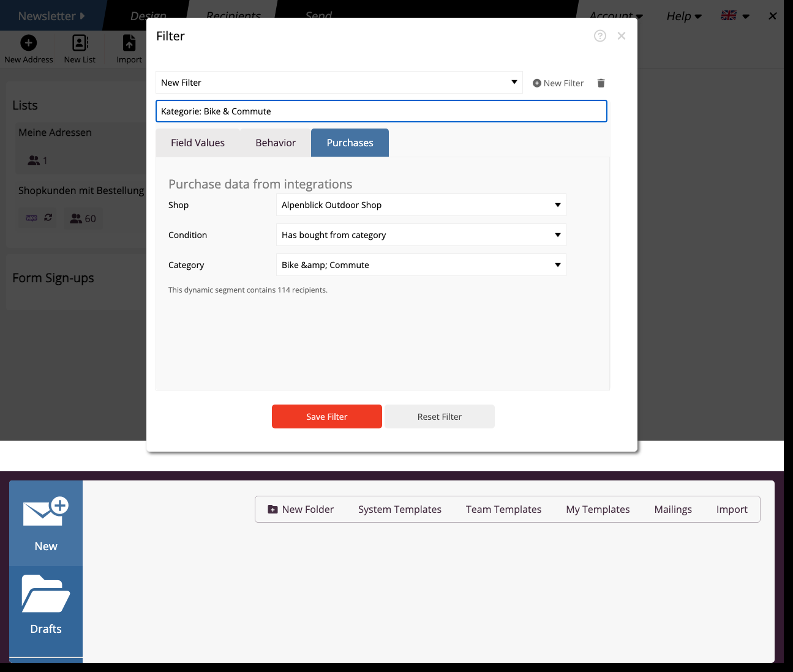
Task: Click the New List address book icon
Action: [x=80, y=42]
